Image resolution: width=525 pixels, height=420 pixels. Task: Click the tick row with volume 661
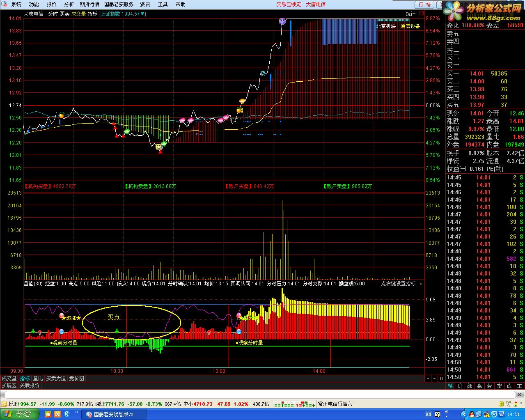(x=485, y=370)
